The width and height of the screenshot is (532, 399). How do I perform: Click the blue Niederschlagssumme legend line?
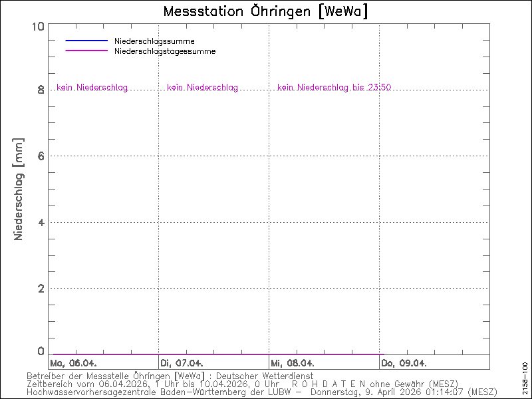click(86, 41)
